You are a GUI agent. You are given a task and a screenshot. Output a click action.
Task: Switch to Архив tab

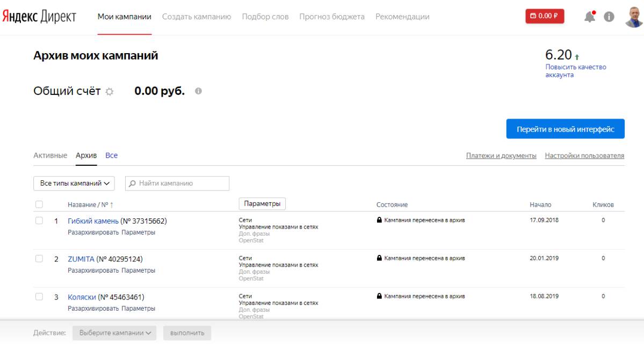pos(86,156)
